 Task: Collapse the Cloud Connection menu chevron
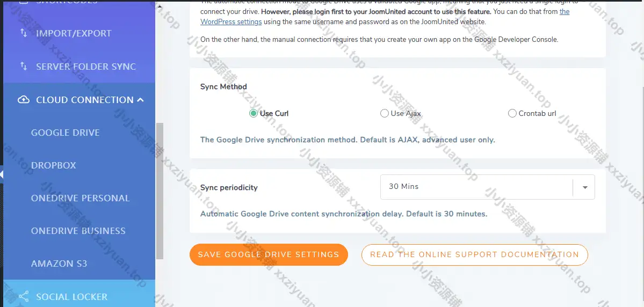click(141, 100)
